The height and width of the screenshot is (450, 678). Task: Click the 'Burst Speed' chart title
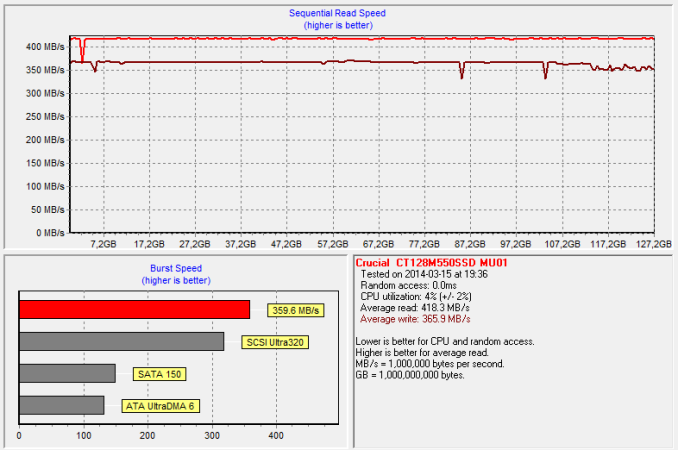[176, 268]
